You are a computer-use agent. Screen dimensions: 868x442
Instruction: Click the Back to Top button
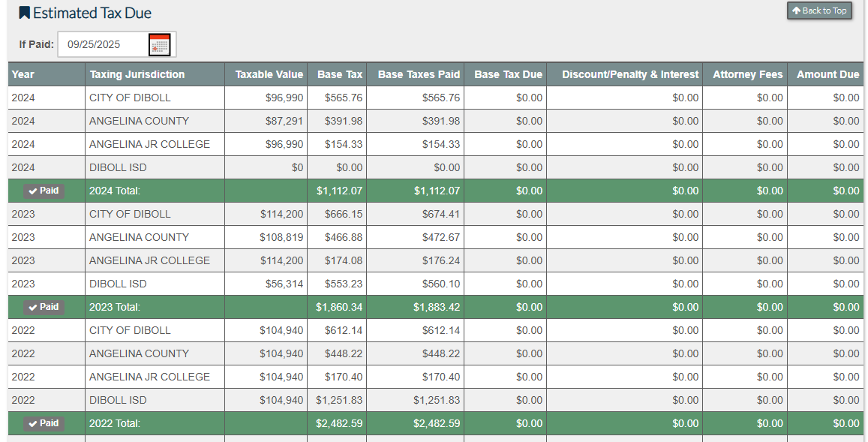(x=819, y=11)
